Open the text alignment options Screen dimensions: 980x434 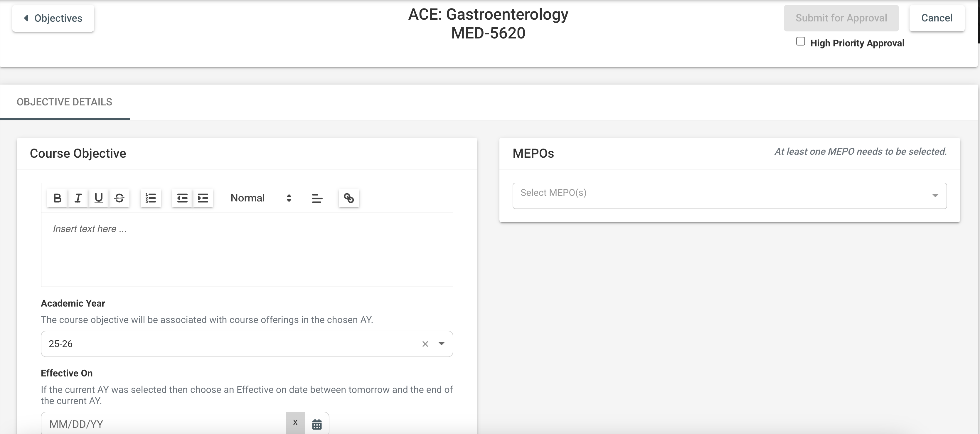pos(317,198)
